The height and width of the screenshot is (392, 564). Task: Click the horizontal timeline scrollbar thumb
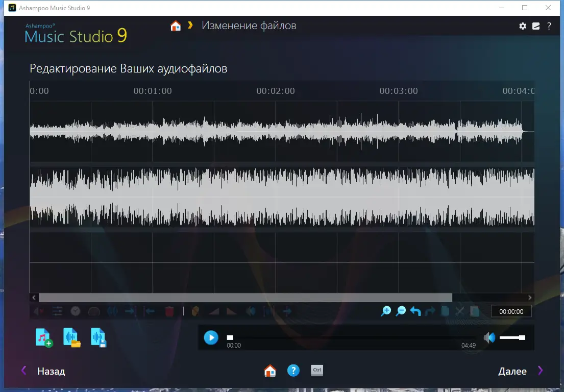[x=246, y=298]
